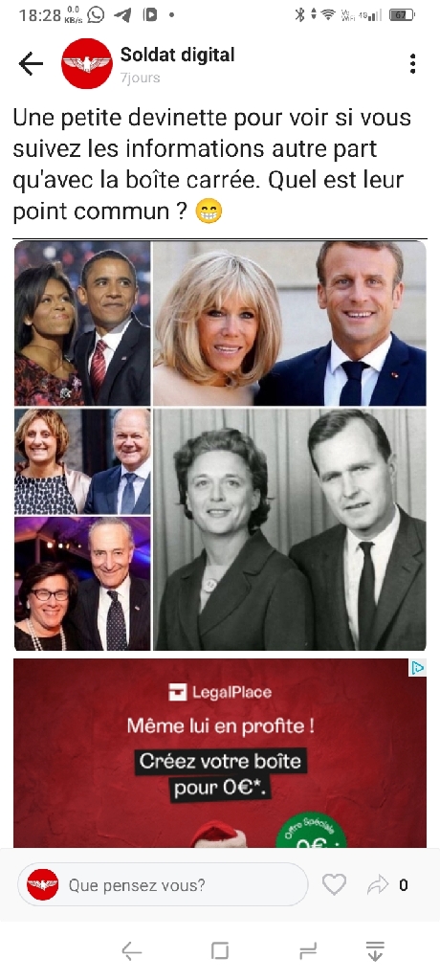Tap the back arrow next to Soldat digital
Image resolution: width=440 pixels, height=980 pixels.
click(x=31, y=64)
